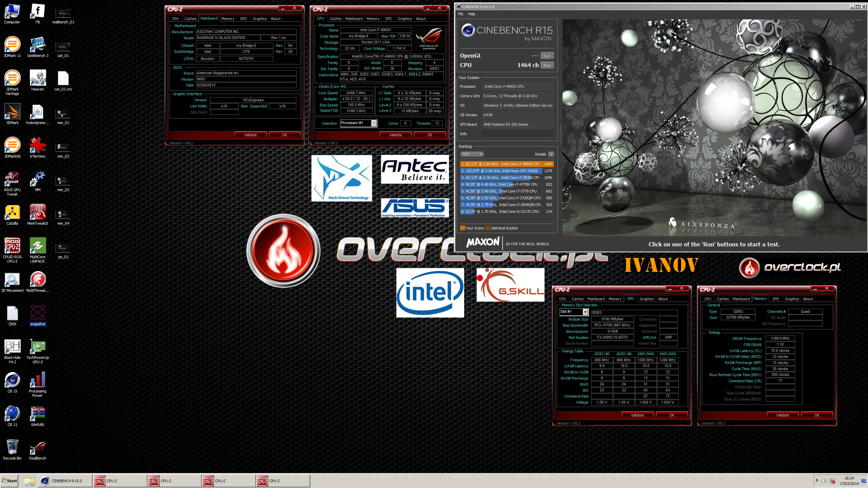Viewport: 868px width, 488px height.
Task: Open the Cinebench File menu
Action: tap(460, 14)
